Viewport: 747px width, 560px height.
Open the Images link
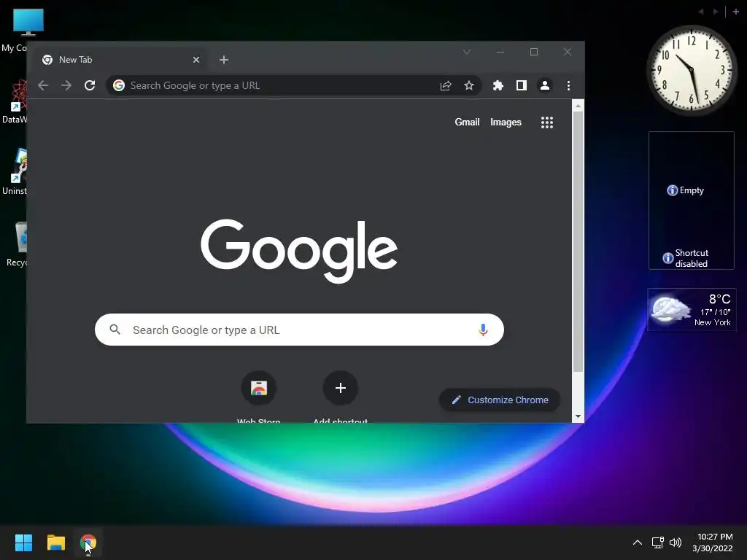coord(506,122)
